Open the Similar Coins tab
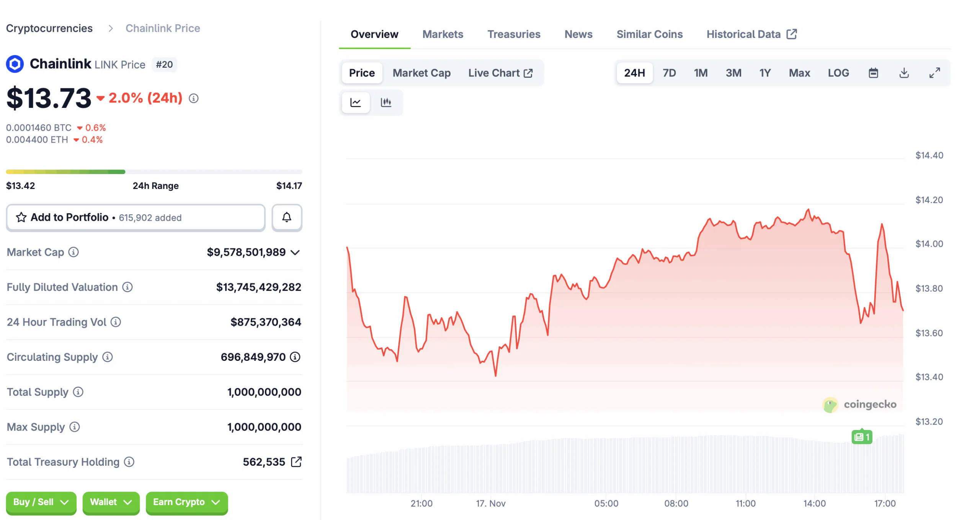The image size is (980, 520). tap(649, 34)
